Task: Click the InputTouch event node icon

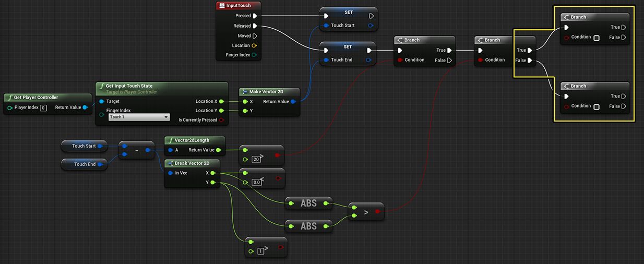Action: [x=222, y=6]
